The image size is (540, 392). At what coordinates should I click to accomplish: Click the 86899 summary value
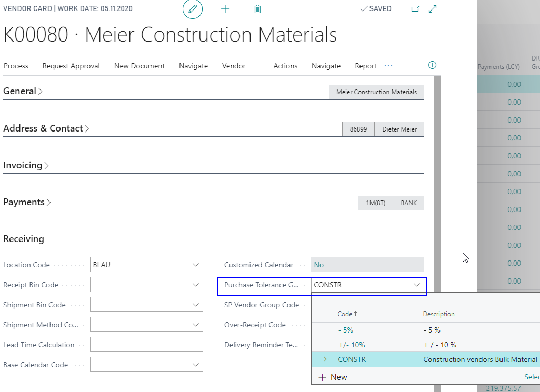358,129
